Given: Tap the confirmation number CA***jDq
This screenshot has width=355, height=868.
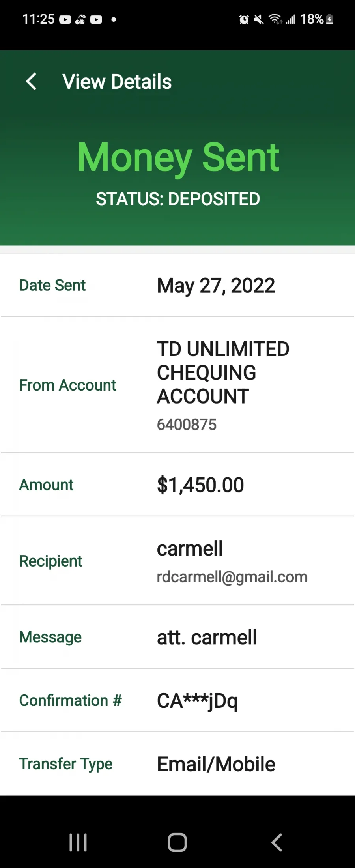Looking at the screenshot, I should pyautogui.click(x=197, y=701).
